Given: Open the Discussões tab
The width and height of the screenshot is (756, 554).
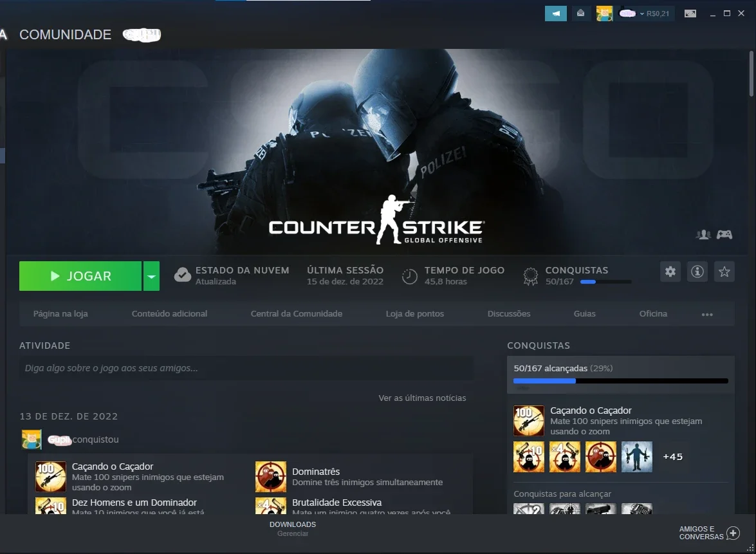Looking at the screenshot, I should tap(509, 313).
